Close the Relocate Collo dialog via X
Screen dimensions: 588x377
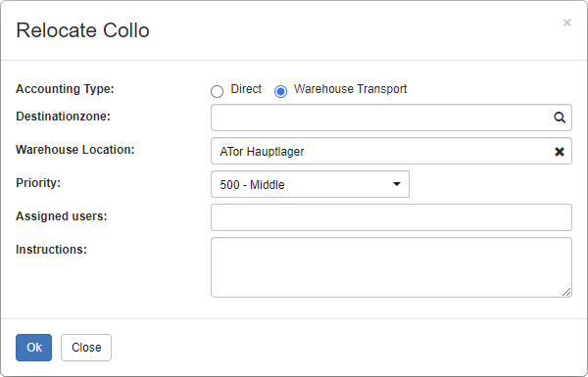tap(567, 23)
